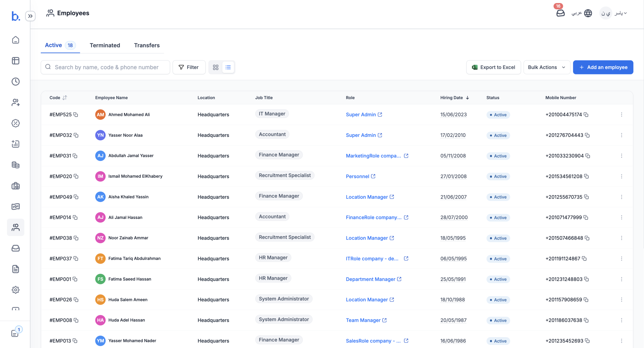Open the settings gear sidebar icon
The width and height of the screenshot is (644, 348).
[x=16, y=290]
